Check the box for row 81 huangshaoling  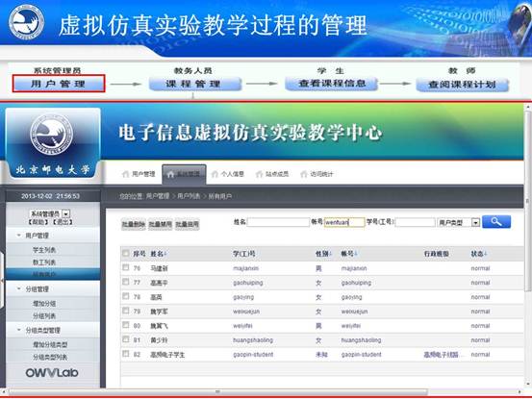[x=125, y=339]
